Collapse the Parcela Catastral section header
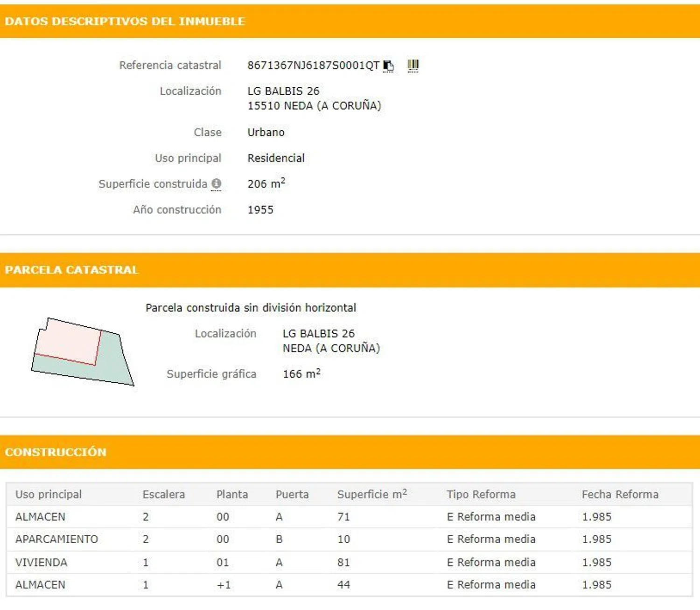The height and width of the screenshot is (610, 700). [x=71, y=270]
